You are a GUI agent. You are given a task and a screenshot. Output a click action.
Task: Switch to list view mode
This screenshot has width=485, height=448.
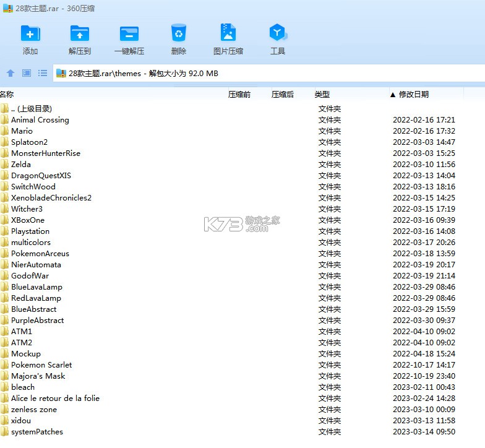click(43, 73)
